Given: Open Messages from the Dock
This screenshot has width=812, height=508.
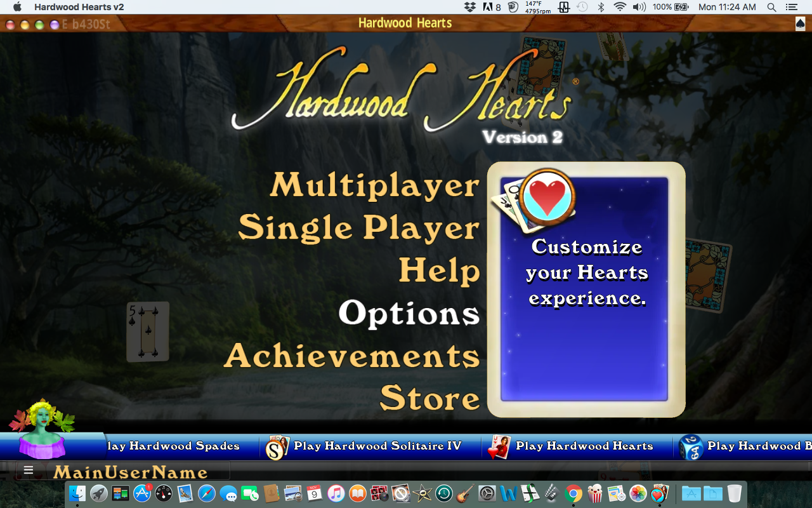Looking at the screenshot, I should tap(228, 493).
